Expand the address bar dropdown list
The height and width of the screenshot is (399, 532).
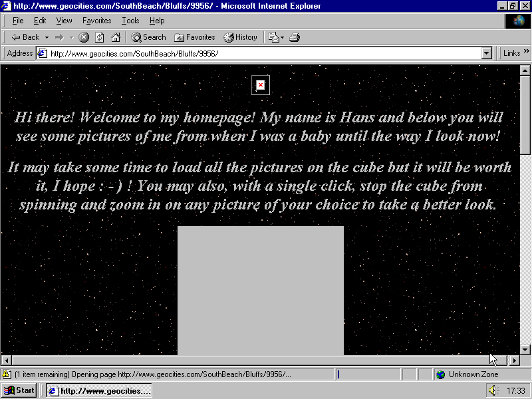pos(487,54)
